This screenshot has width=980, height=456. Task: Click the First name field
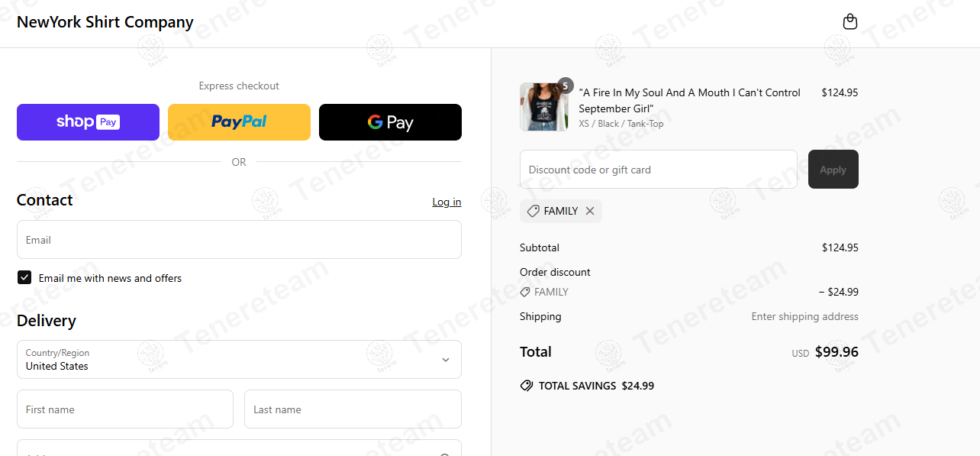pyautogui.click(x=125, y=409)
